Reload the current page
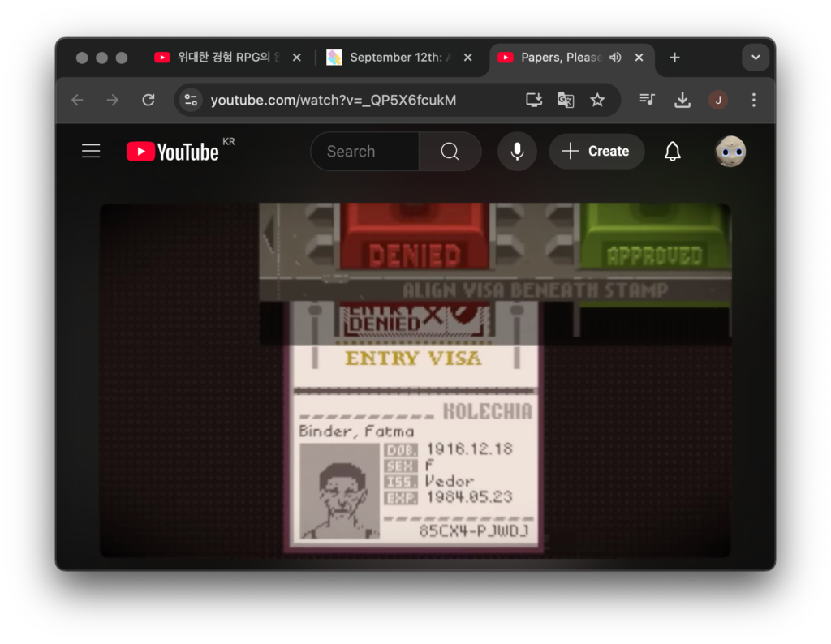This screenshot has height=644, width=831. click(148, 100)
